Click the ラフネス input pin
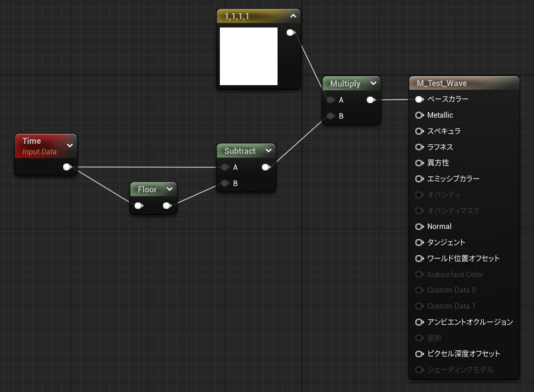534x392 pixels. coord(420,147)
